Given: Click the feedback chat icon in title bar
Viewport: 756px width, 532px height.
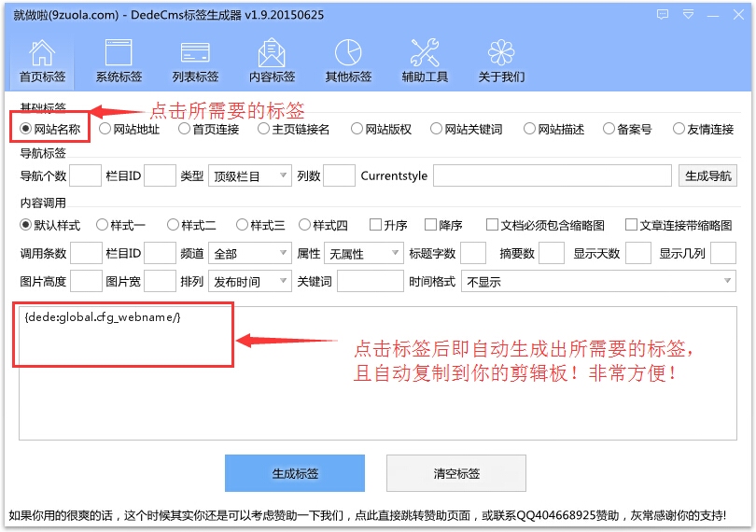Looking at the screenshot, I should coord(663,15).
